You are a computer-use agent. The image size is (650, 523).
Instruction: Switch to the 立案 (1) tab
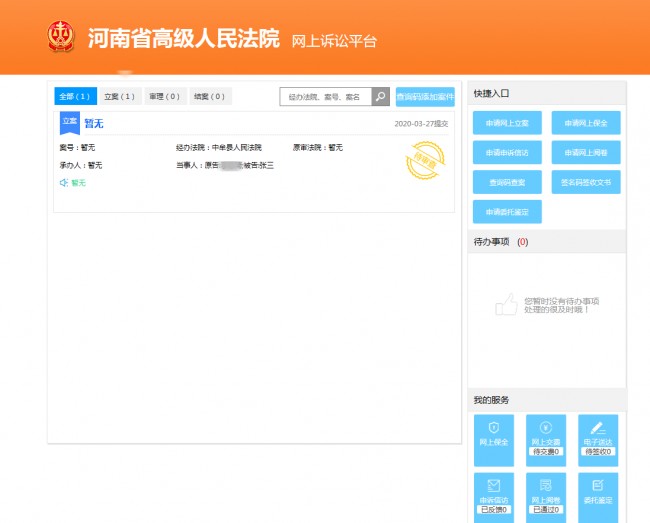point(120,96)
